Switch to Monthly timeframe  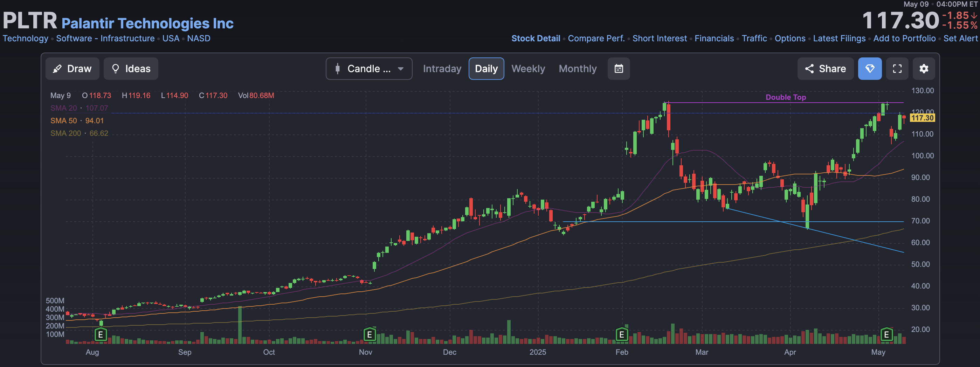click(578, 69)
